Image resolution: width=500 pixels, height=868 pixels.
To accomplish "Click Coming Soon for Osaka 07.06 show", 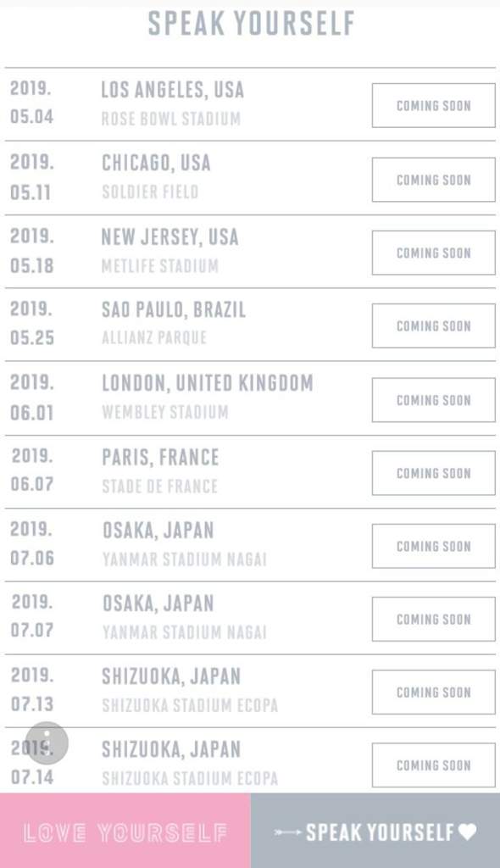I will coord(434,546).
